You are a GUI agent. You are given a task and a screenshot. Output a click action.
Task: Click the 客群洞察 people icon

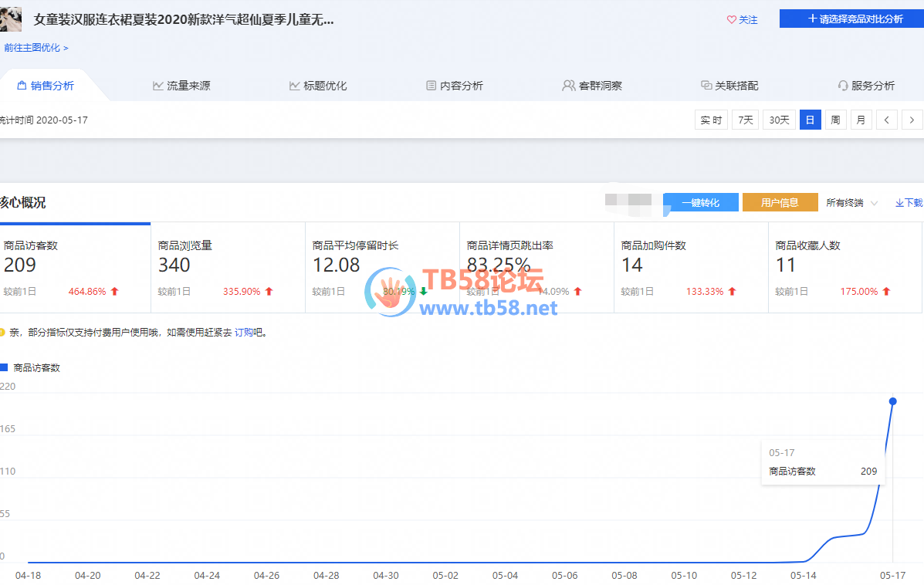coord(569,86)
